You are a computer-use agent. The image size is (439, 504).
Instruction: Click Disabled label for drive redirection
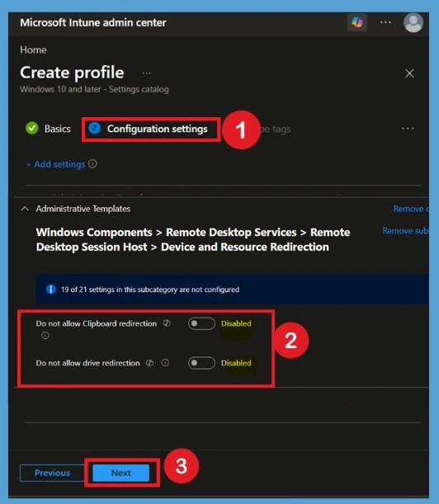coord(236,363)
